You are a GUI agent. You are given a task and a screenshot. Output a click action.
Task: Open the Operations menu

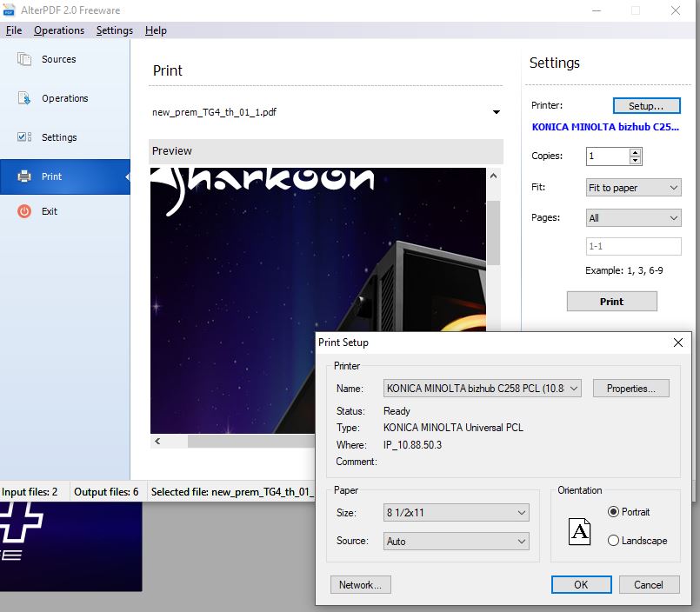pyautogui.click(x=59, y=30)
